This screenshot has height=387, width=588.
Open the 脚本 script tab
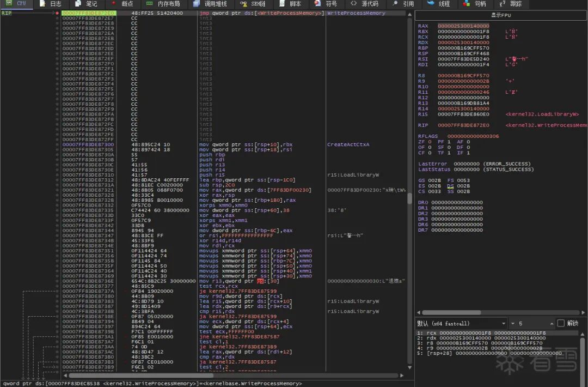tap(290, 3)
